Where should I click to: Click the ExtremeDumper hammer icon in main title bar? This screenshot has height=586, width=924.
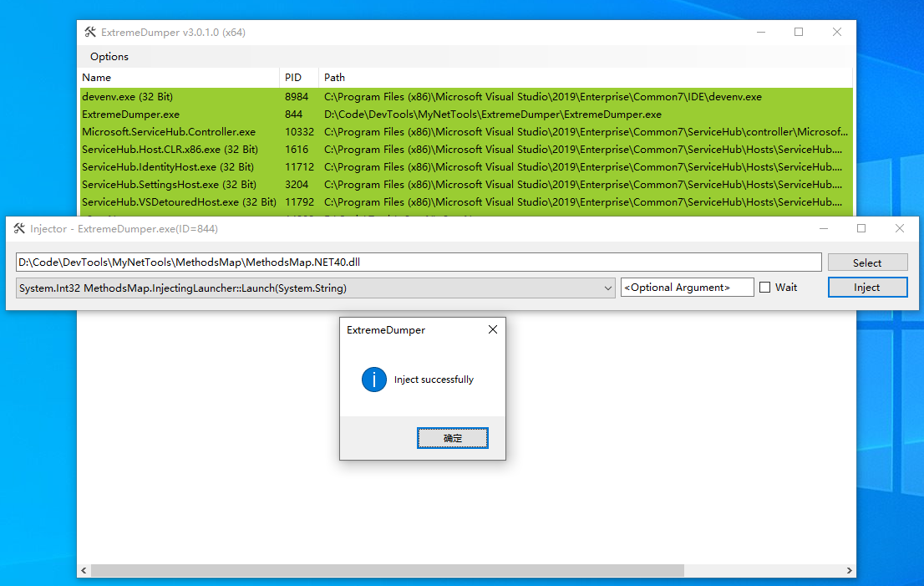[x=89, y=32]
